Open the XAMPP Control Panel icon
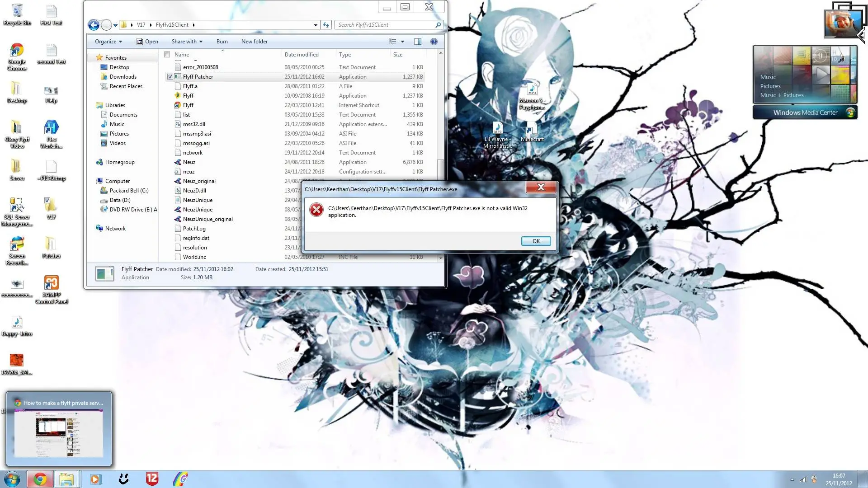The image size is (868, 488). [x=52, y=290]
